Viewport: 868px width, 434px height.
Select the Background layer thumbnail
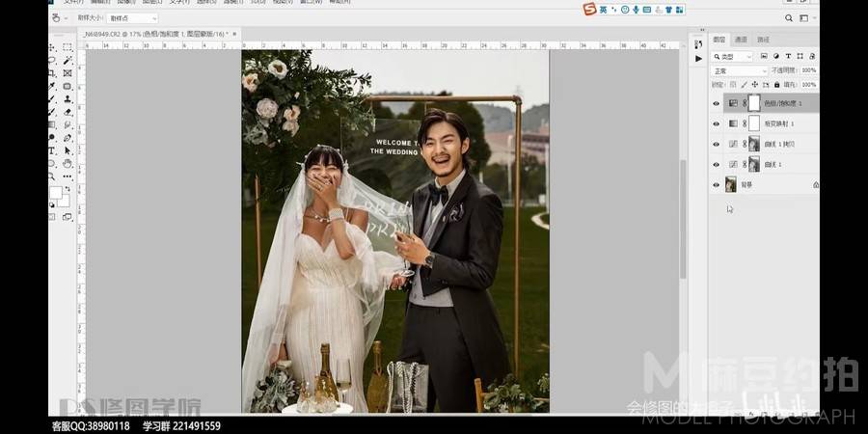[x=731, y=184]
